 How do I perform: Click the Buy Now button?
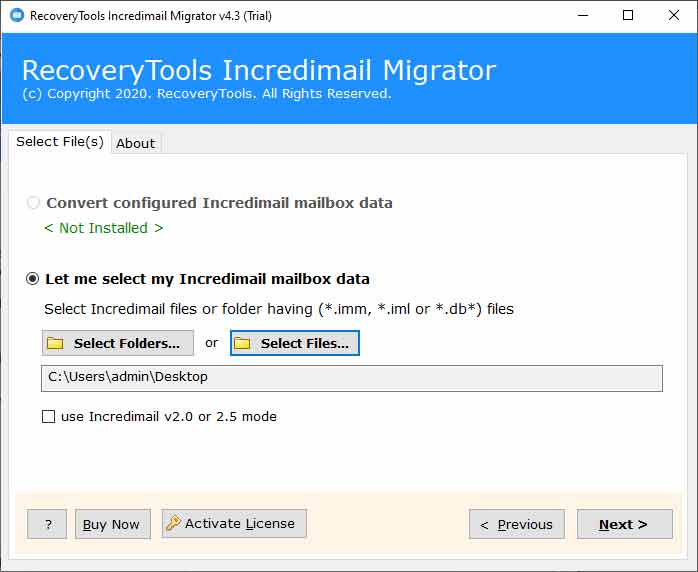click(113, 524)
